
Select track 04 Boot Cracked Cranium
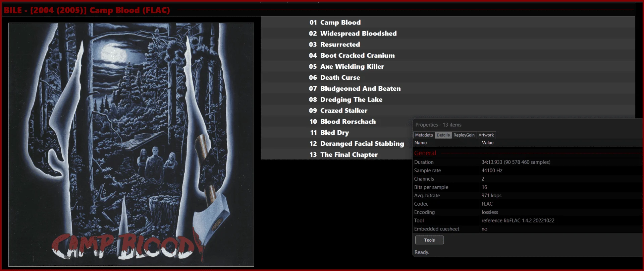[448, 56]
